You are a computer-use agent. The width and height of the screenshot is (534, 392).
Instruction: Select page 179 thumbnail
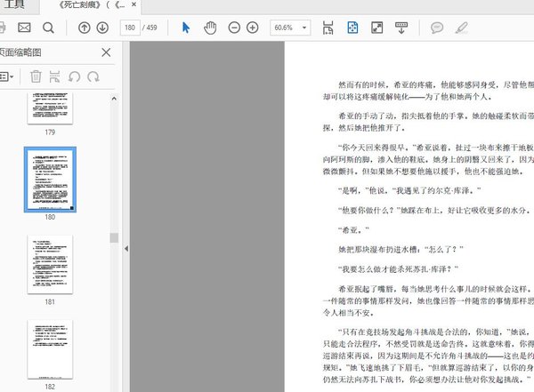[x=50, y=108]
